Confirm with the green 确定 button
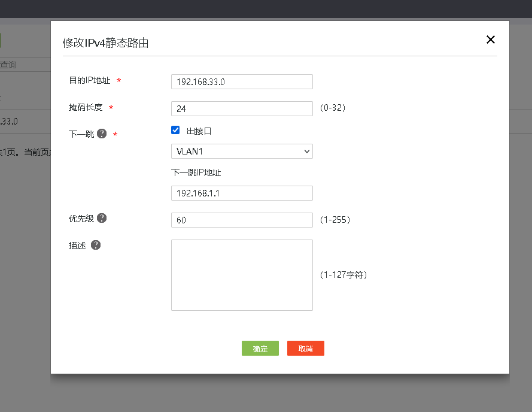 (260, 349)
